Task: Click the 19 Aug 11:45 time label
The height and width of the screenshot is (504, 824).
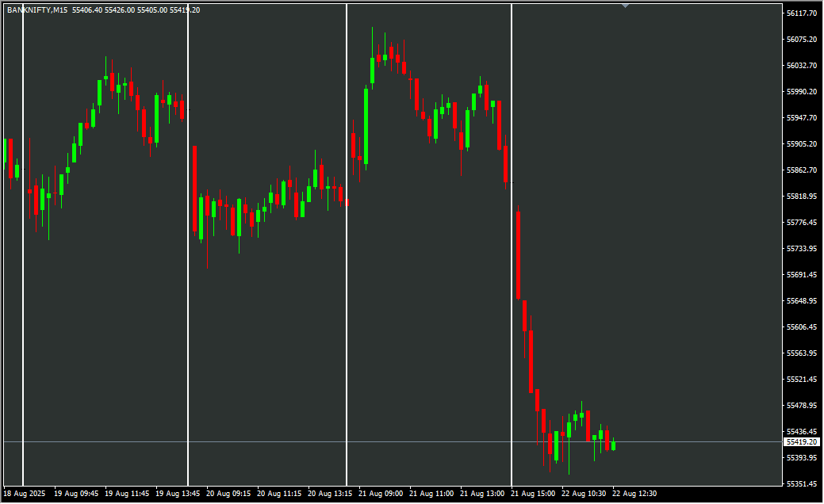Action: click(x=127, y=494)
